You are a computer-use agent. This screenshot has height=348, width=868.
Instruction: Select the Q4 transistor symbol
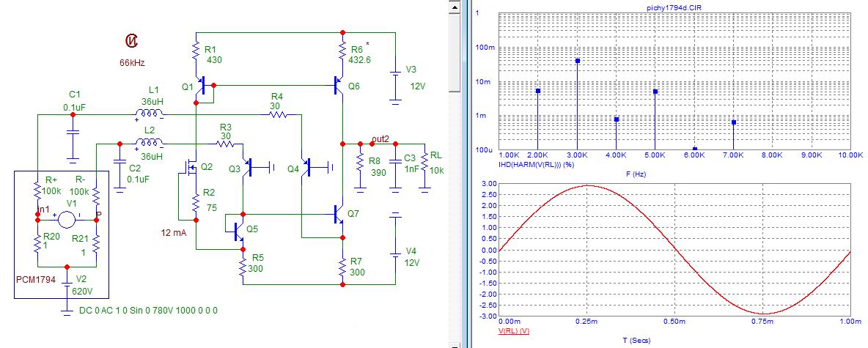point(306,166)
